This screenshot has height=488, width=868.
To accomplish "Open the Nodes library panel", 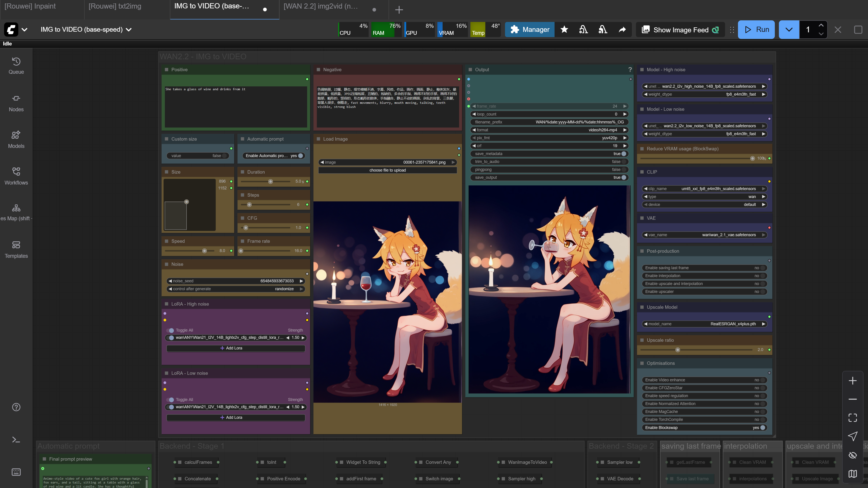I will click(16, 103).
